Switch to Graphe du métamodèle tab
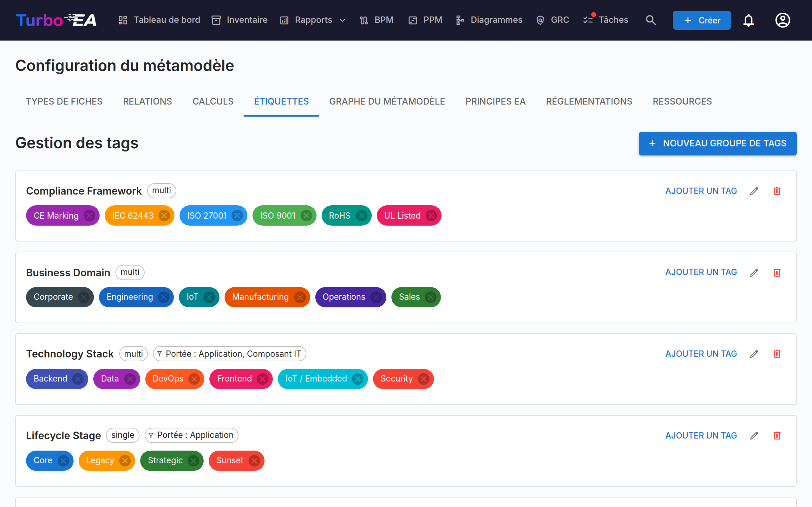 click(x=387, y=101)
